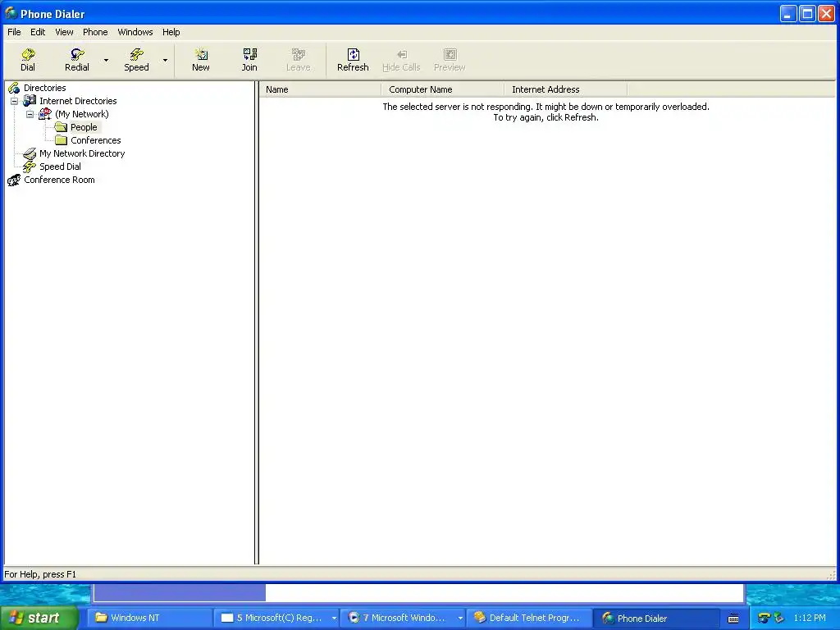Select the Conferences folder
Viewport: 840px width, 630px height.
96,140
